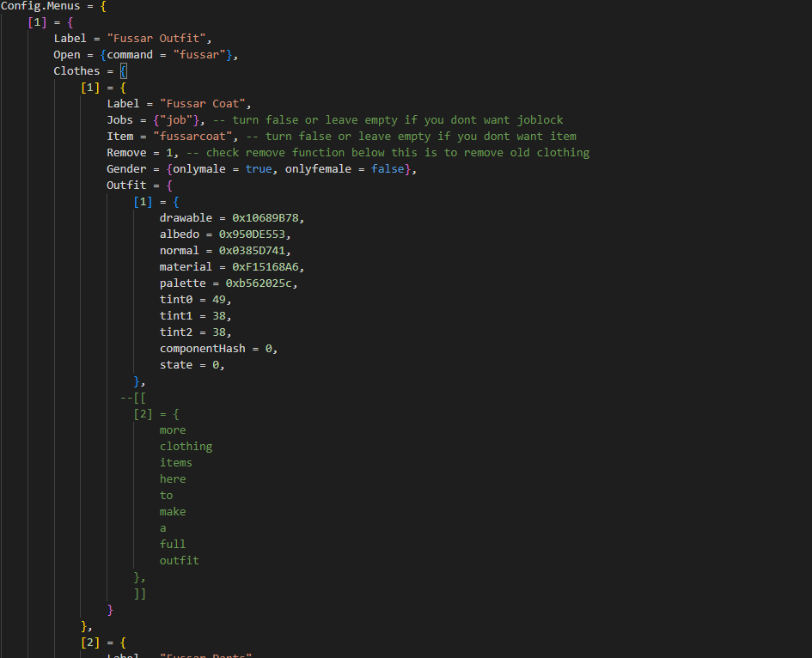Click the --[[ block comment opener
Viewport: 812px width, 658px height.
tap(133, 398)
